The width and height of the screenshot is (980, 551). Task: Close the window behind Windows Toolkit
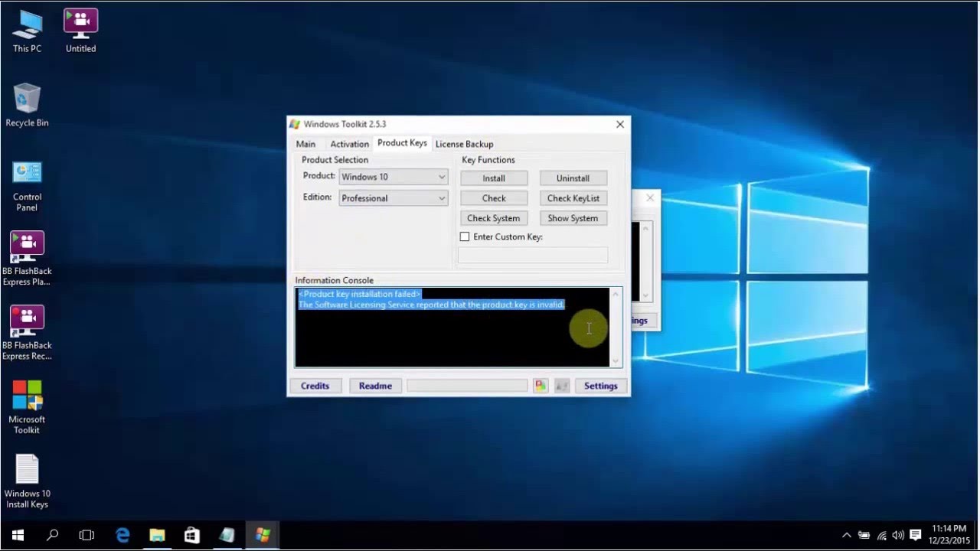[x=650, y=198]
